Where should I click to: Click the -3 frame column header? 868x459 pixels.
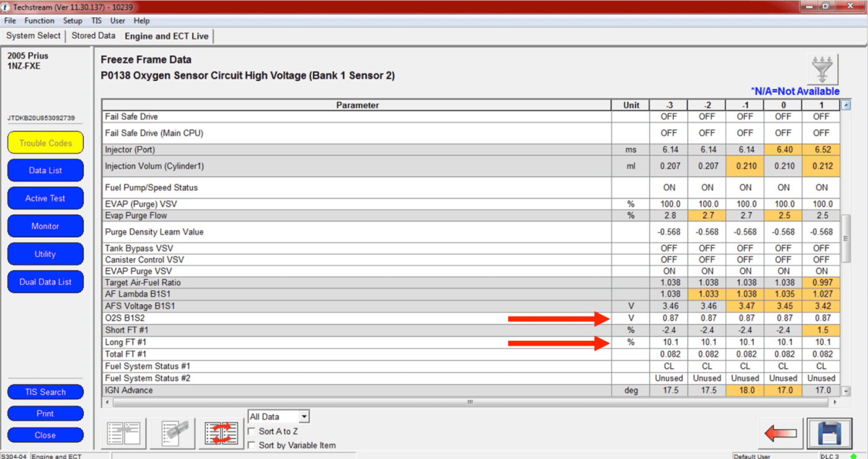[x=669, y=105]
